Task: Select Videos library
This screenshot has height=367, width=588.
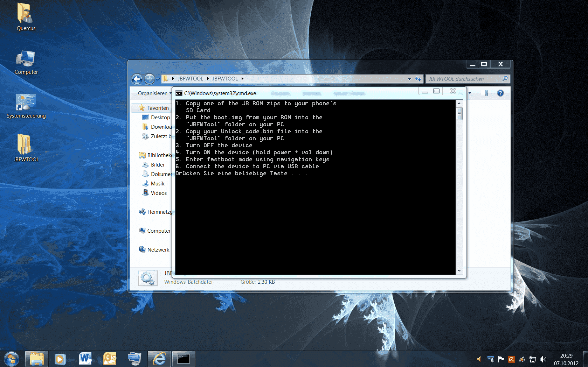Action: tap(155, 193)
